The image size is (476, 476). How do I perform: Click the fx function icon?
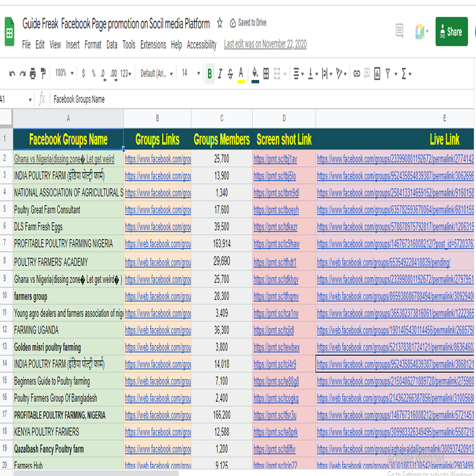(x=42, y=99)
